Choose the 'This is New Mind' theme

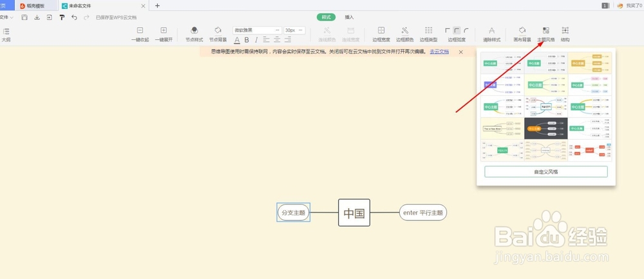[x=502, y=128]
